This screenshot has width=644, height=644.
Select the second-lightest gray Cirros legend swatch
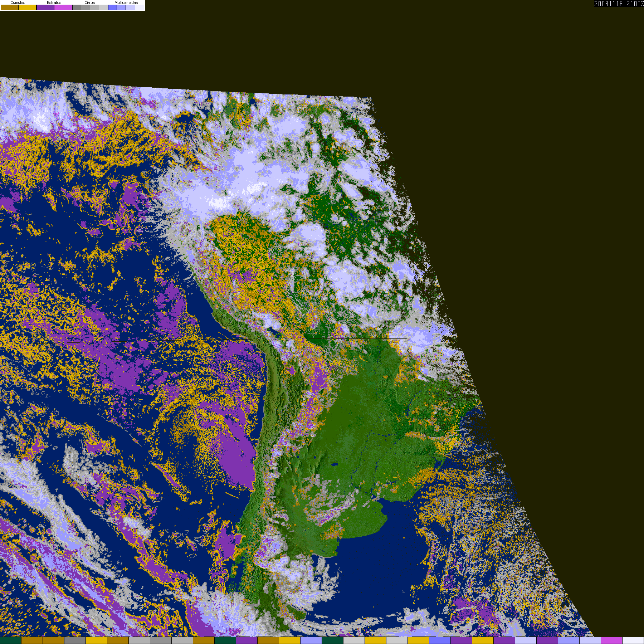94,8
